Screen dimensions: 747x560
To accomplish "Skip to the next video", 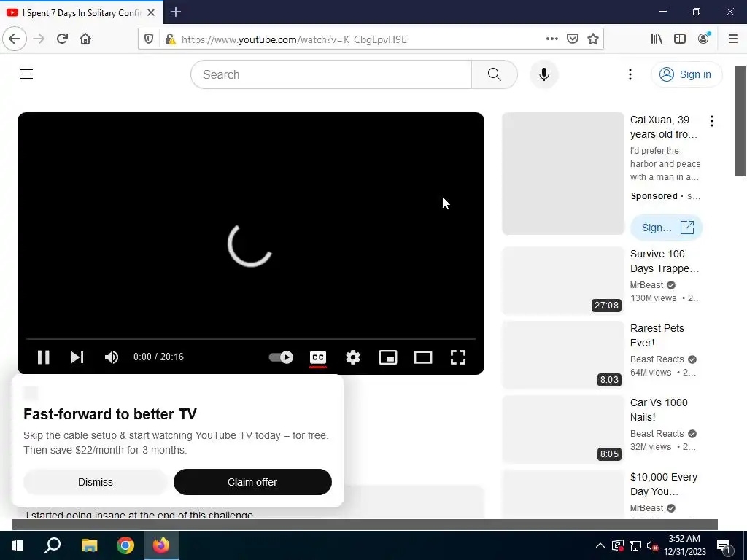I will click(77, 357).
